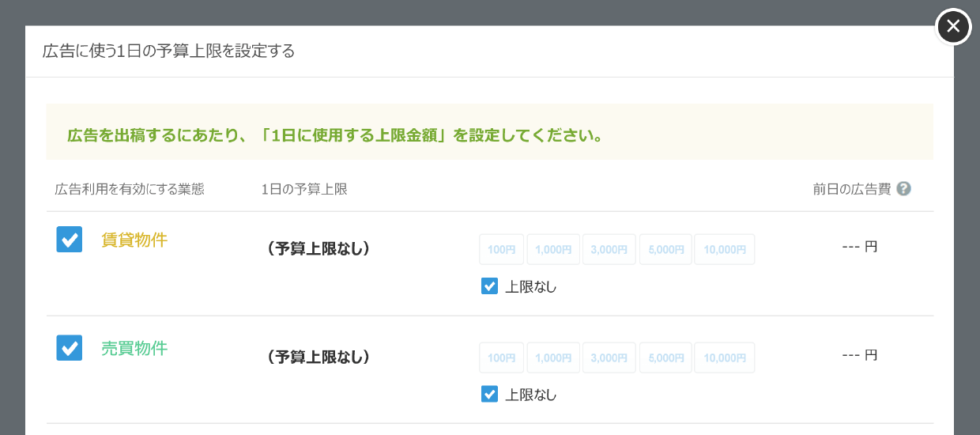This screenshot has width=980, height=435.
Task: Select 3,000円 budget for 売買物件
Action: (x=609, y=357)
